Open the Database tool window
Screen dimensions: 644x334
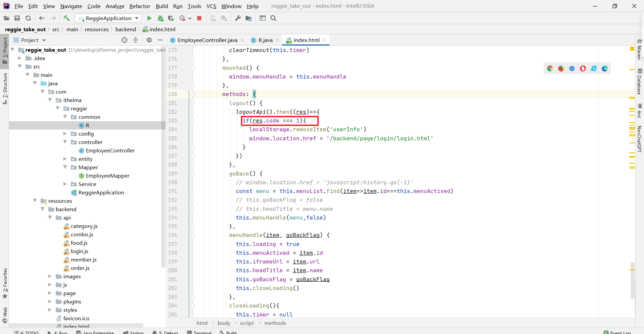(640, 82)
